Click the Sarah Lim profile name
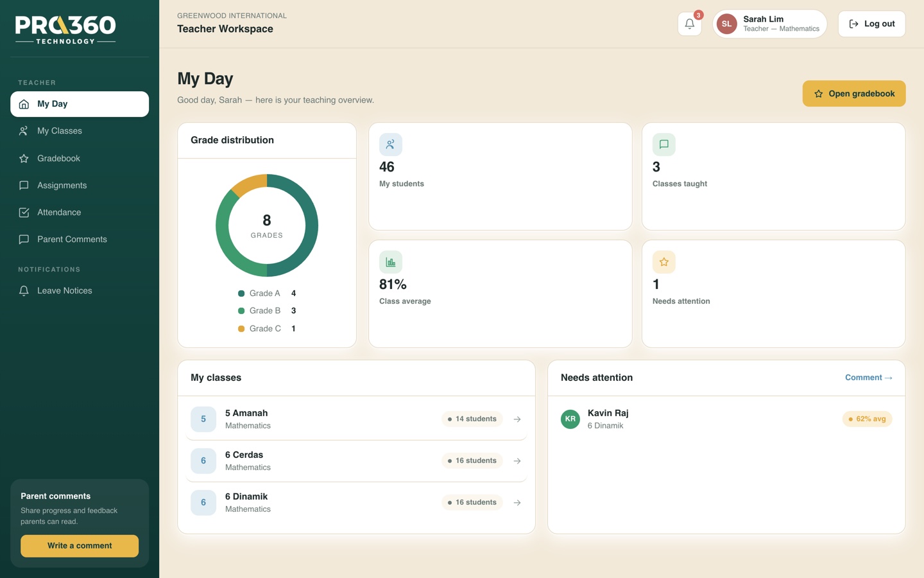This screenshot has width=924, height=578. point(763,19)
